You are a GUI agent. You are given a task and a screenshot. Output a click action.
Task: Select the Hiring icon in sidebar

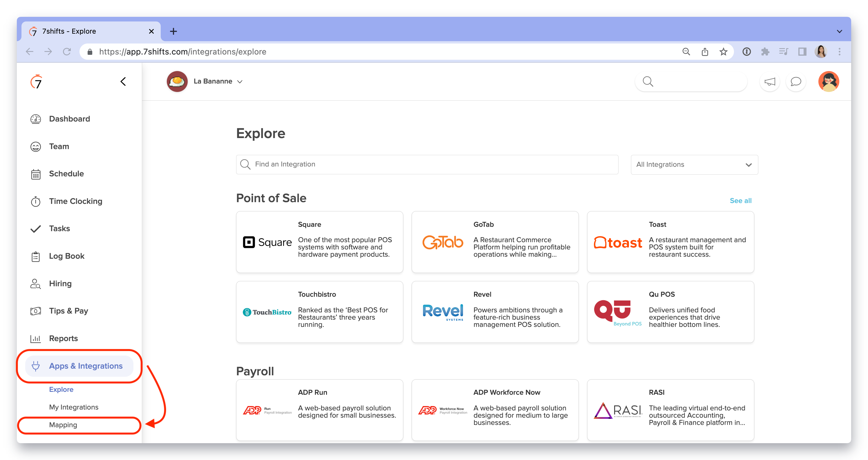point(36,283)
